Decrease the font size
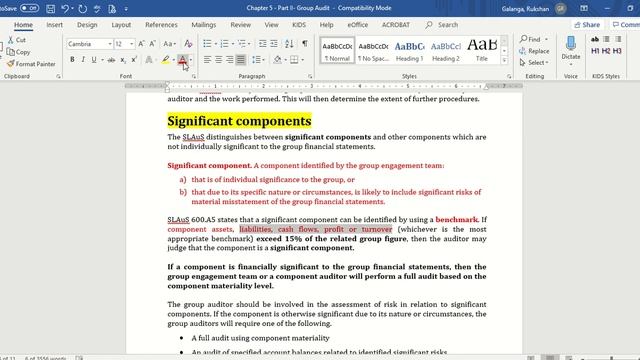This screenshot has height=360, width=640. coord(152,44)
